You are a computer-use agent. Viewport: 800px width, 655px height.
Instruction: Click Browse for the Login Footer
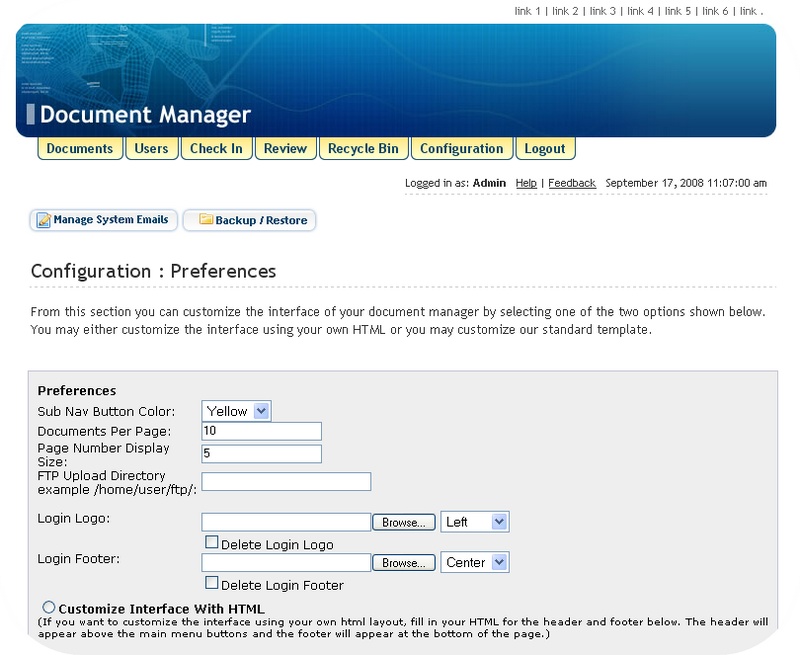point(404,563)
